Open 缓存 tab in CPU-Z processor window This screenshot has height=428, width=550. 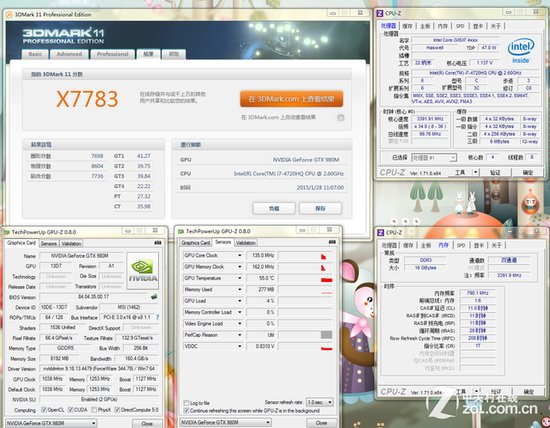coord(407,26)
